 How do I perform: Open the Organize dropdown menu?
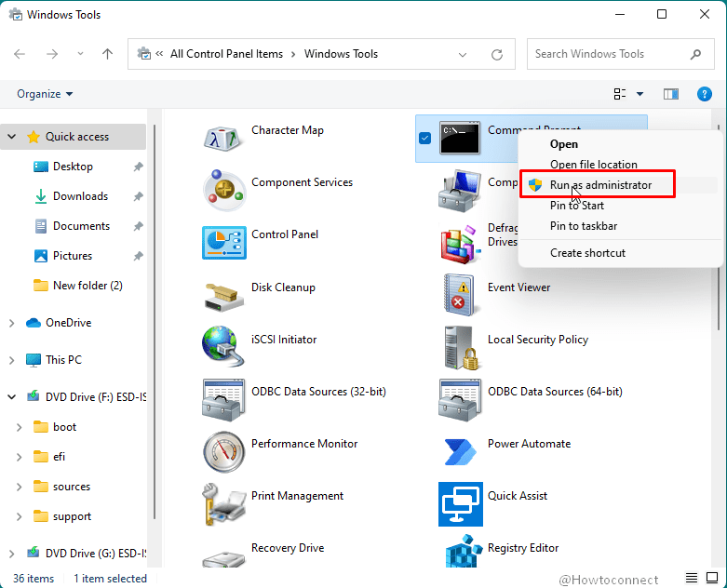(x=45, y=94)
